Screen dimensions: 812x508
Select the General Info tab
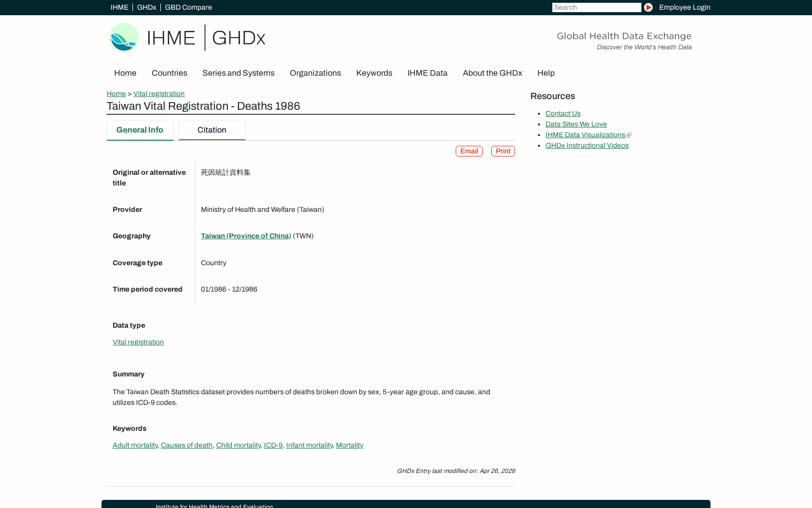coord(140,130)
